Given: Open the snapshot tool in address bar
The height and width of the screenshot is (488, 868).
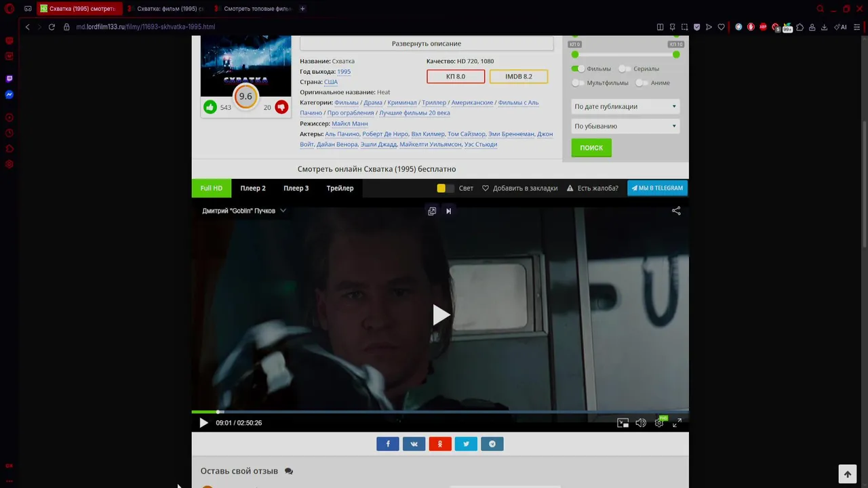Looking at the screenshot, I should pyautogui.click(x=684, y=27).
